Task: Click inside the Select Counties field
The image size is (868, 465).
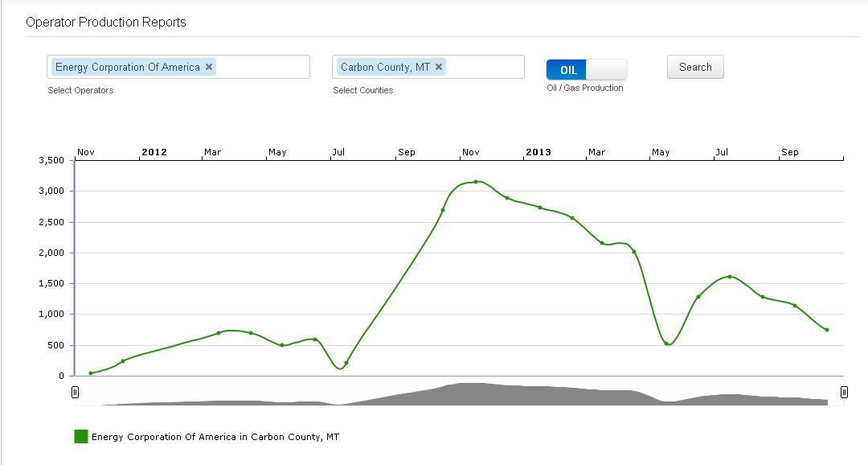Action: tap(484, 68)
